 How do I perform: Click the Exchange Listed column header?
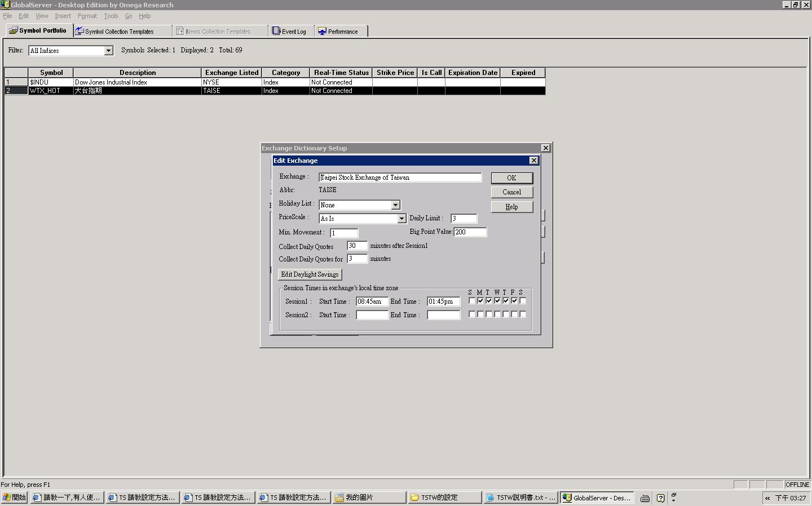pos(232,73)
